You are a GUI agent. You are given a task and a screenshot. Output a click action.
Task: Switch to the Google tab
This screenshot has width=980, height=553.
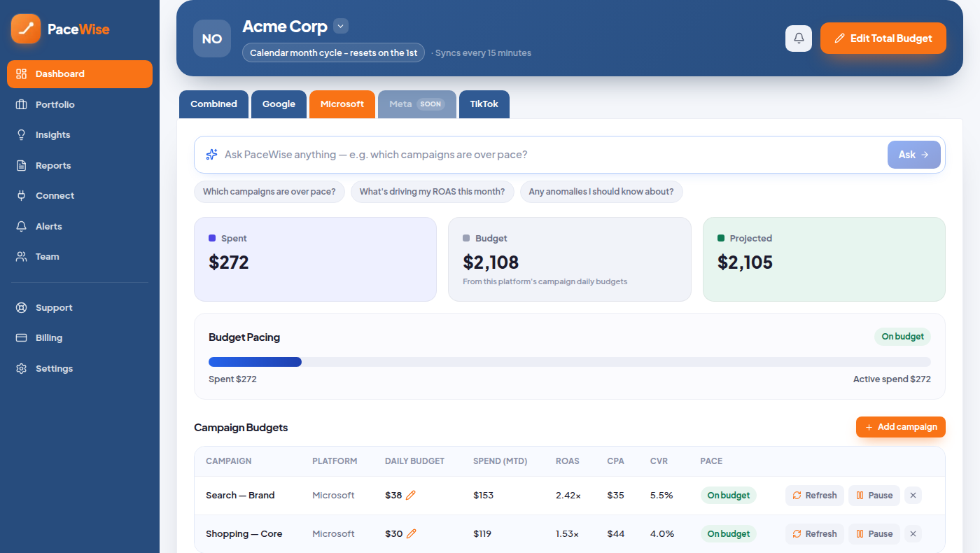pos(279,104)
